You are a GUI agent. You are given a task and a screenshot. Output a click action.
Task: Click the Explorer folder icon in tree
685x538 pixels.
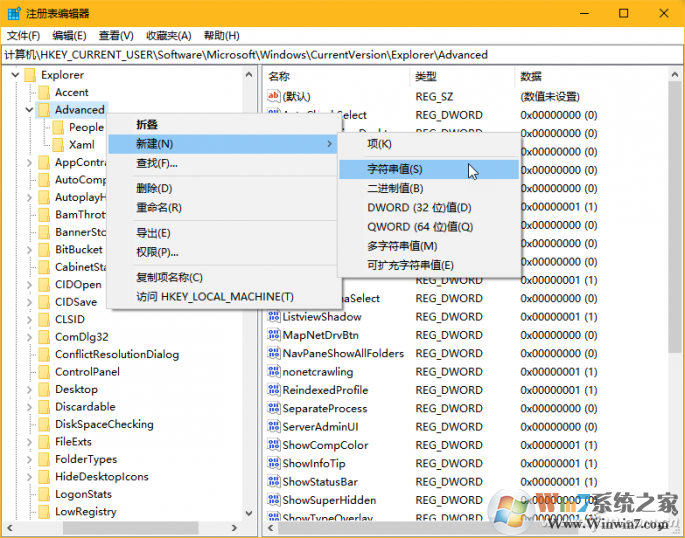click(x=30, y=75)
